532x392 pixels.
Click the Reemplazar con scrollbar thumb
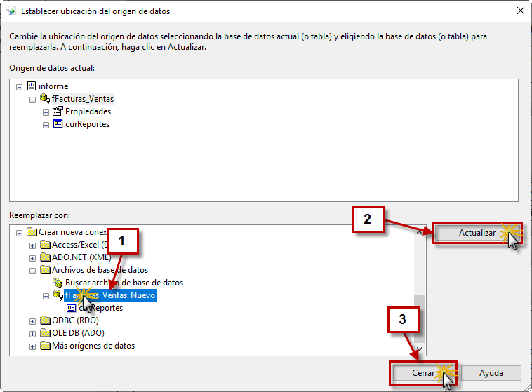(x=420, y=319)
